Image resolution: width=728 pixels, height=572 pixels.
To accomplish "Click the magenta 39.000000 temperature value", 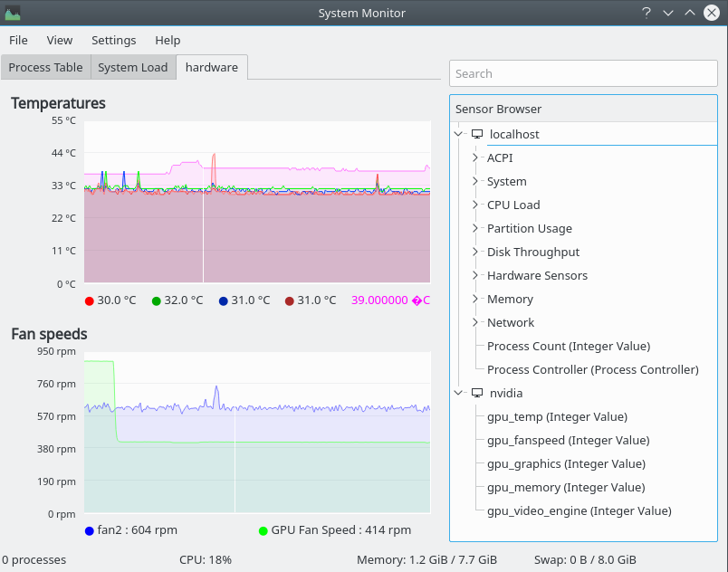I will click(x=390, y=300).
